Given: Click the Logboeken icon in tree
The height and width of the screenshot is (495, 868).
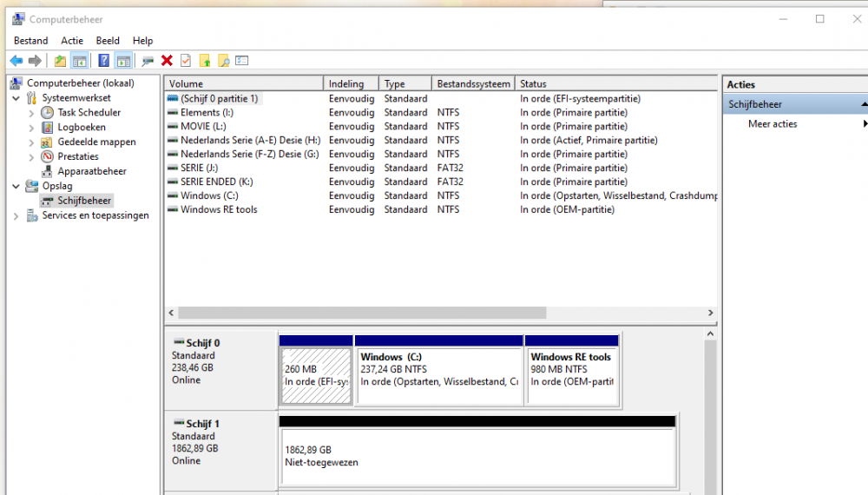Looking at the screenshot, I should pos(47,128).
